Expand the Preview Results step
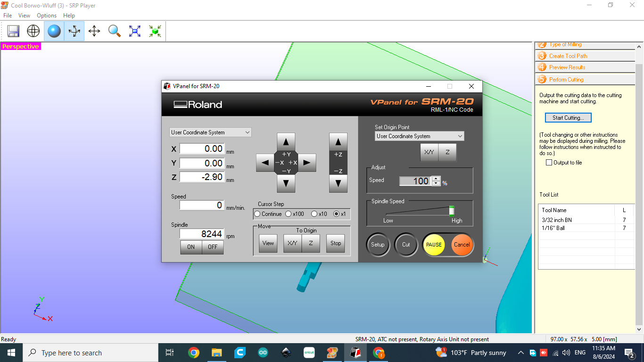 coord(585,67)
